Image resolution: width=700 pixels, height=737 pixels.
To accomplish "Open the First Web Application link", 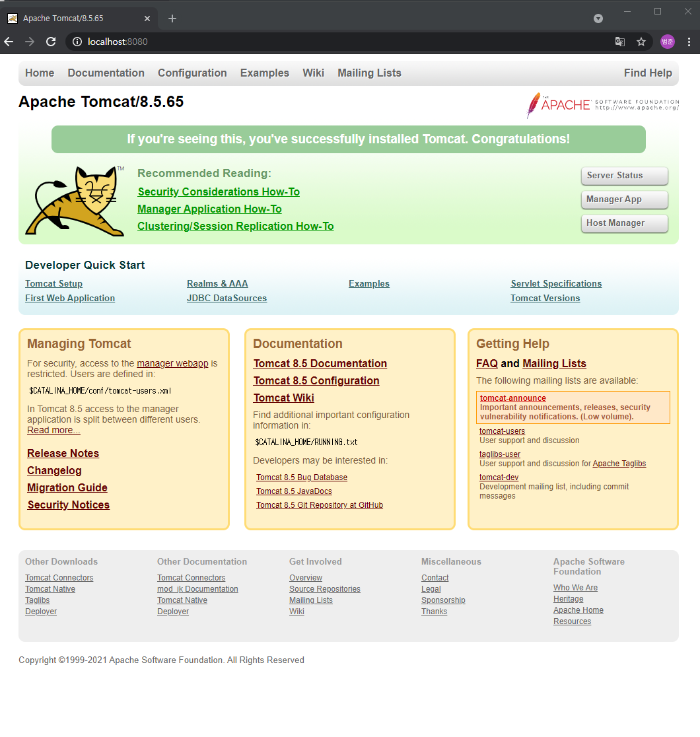I will [70, 298].
